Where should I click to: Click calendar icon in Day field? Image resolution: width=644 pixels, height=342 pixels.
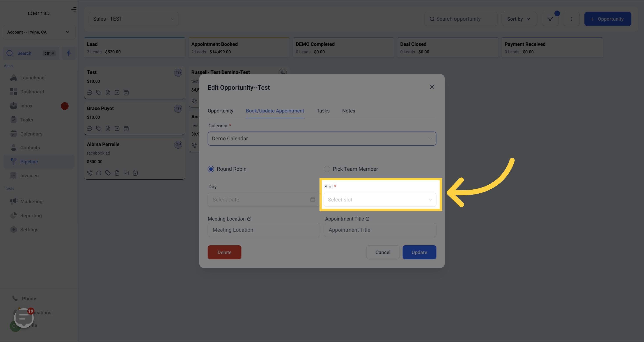pos(312,200)
